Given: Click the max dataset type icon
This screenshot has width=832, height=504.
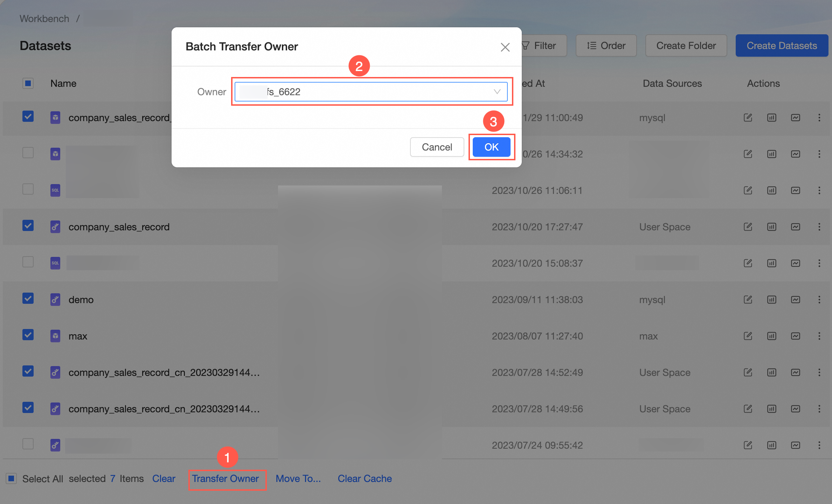Looking at the screenshot, I should (55, 336).
